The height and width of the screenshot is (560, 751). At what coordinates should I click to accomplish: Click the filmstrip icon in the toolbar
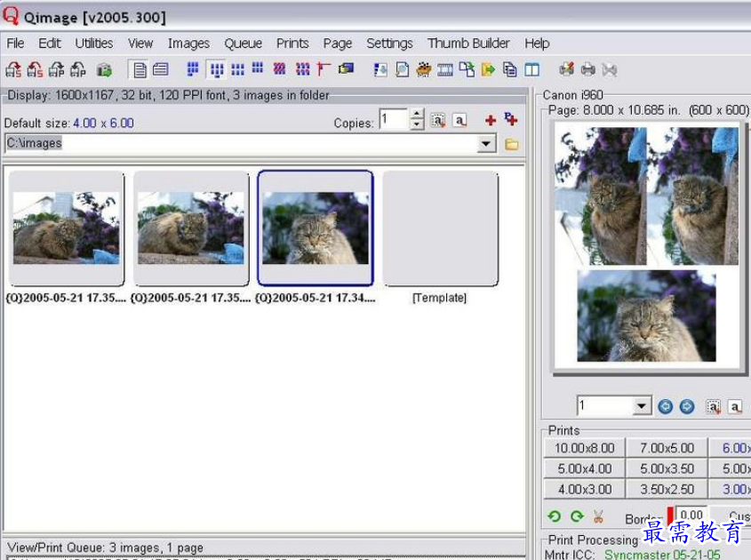coord(445,69)
